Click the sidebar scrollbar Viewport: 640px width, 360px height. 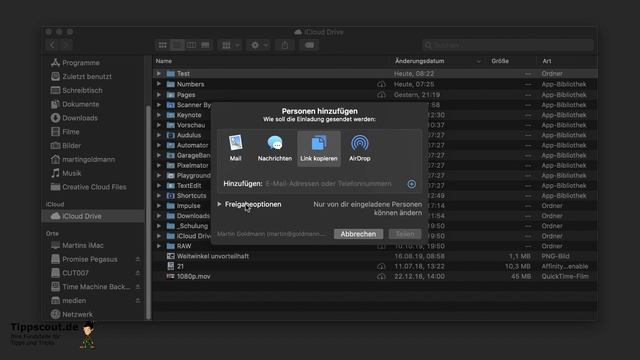point(148,212)
